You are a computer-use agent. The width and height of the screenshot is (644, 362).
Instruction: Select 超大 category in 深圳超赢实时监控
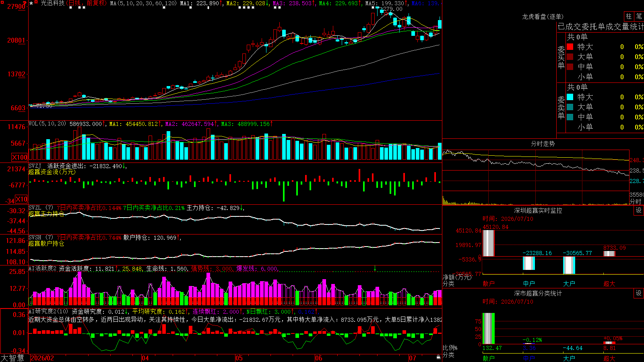point(609,284)
